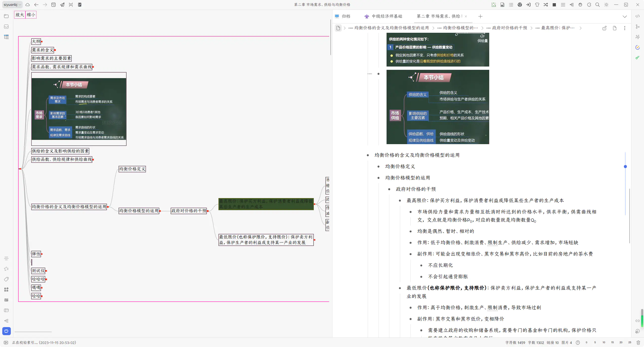Image resolution: width=644 pixels, height=347 pixels.
Task: Open the document three-dot more menu
Action: [625, 28]
